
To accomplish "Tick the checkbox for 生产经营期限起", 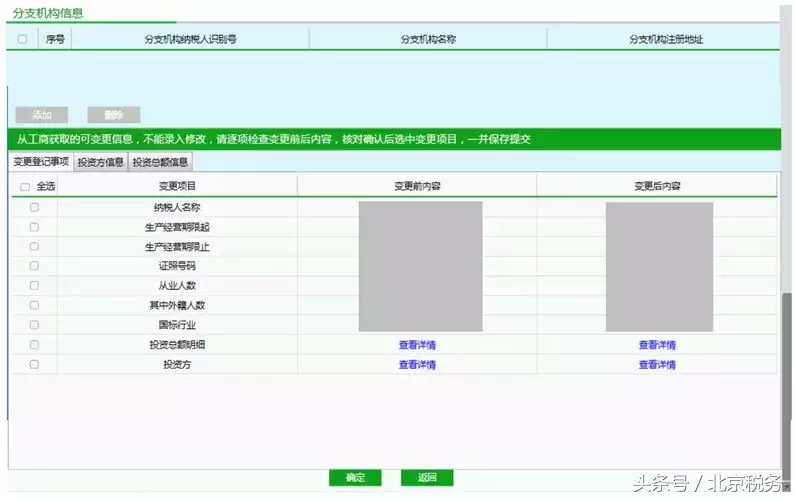I will coord(34,227).
